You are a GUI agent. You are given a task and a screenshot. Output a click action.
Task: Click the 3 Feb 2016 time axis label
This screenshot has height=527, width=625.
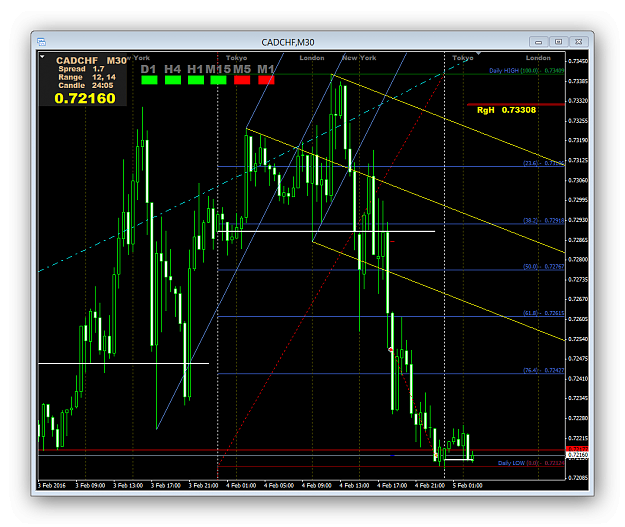(52, 486)
